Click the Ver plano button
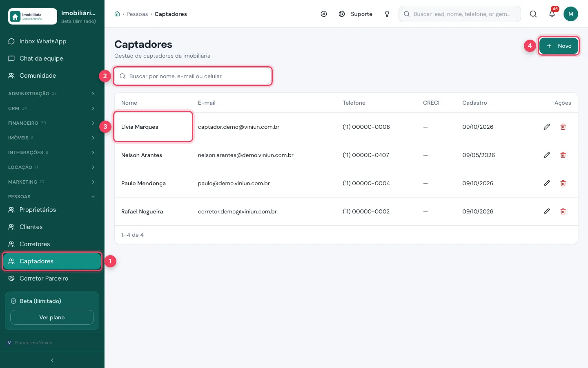Screen dimensions: 588x368 click(x=52, y=317)
